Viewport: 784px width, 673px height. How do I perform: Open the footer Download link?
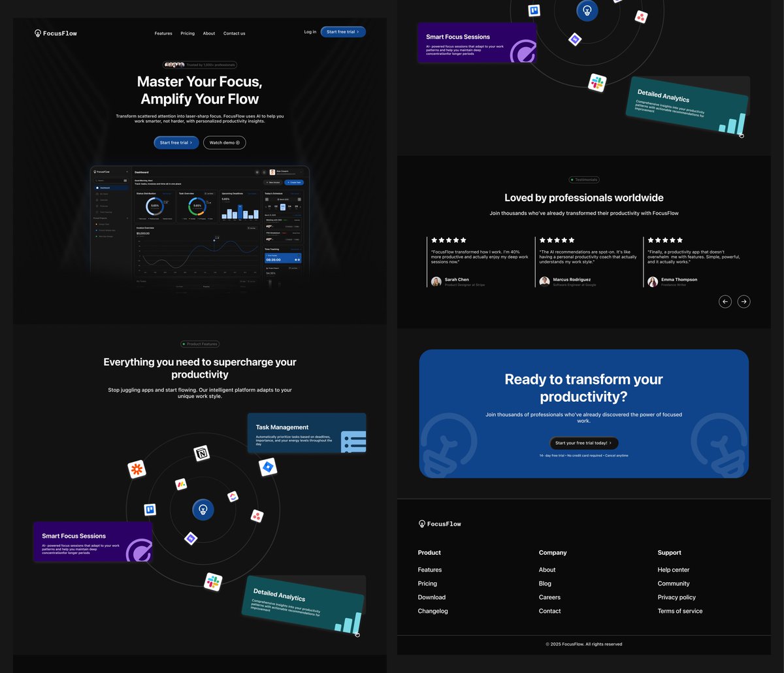click(x=432, y=597)
